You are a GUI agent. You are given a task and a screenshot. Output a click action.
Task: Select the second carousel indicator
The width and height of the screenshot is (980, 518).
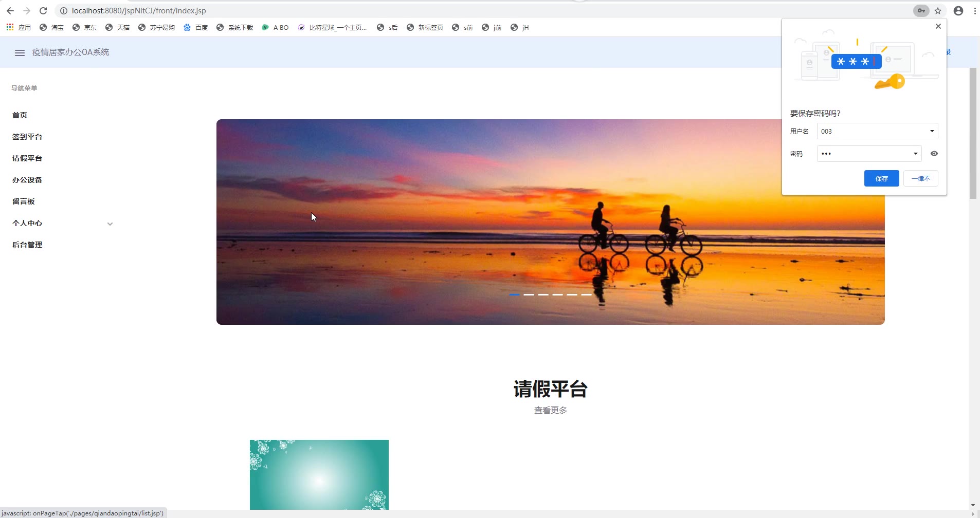(529, 294)
